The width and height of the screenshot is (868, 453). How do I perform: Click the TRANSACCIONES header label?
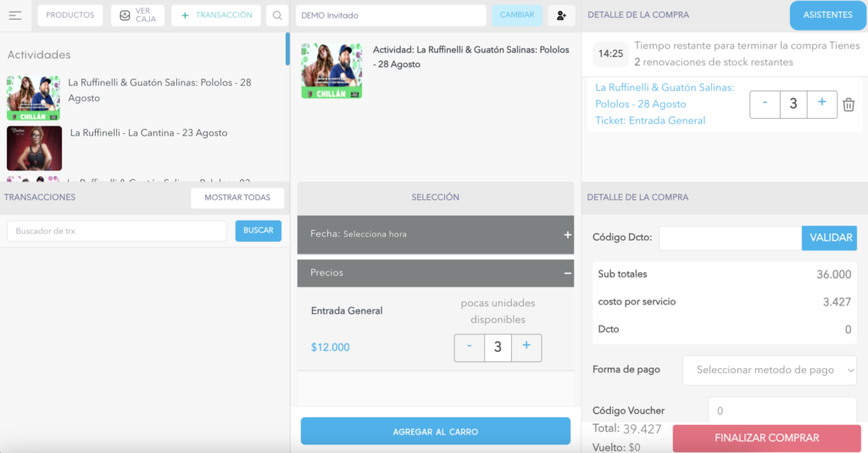click(40, 198)
